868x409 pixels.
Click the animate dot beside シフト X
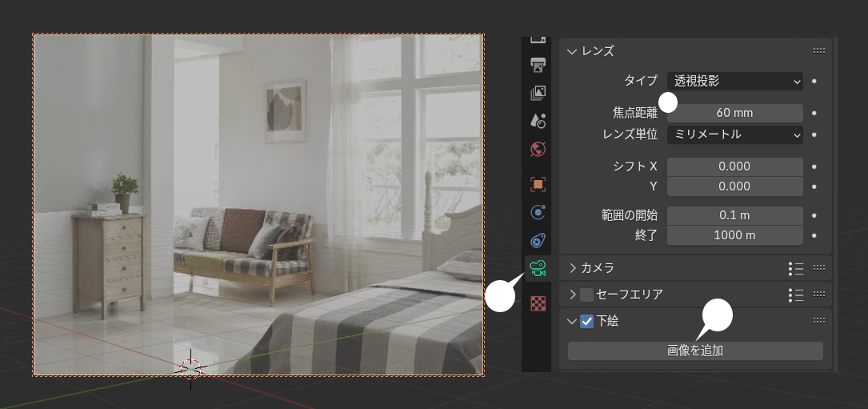[x=814, y=166]
